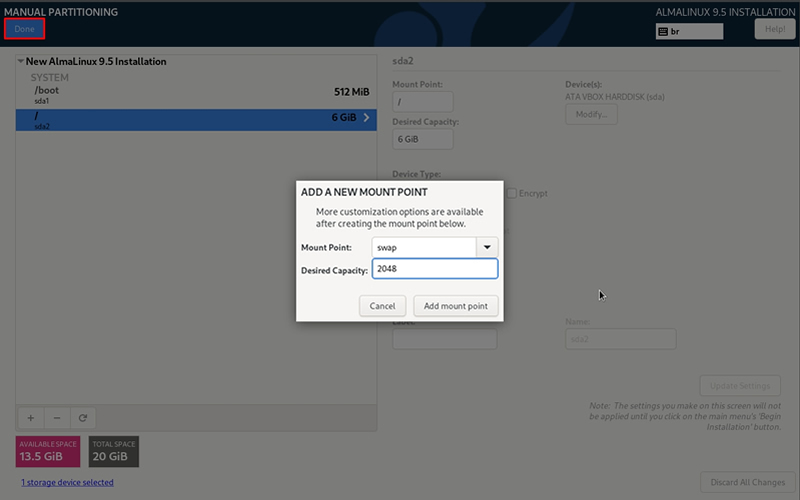800x500 pixels.
Task: Click the AVAILABLE SPACE 13.5 GiB box
Action: [48, 452]
